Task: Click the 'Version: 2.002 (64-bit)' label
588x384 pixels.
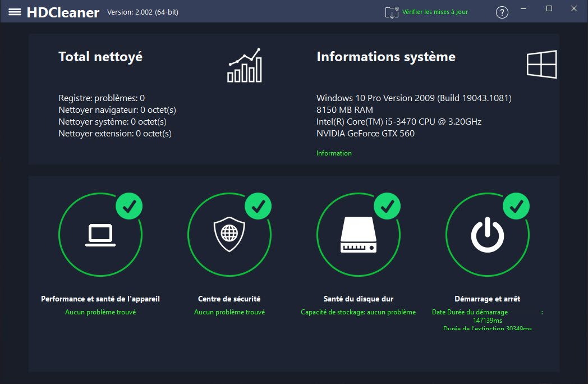Action: click(x=143, y=12)
